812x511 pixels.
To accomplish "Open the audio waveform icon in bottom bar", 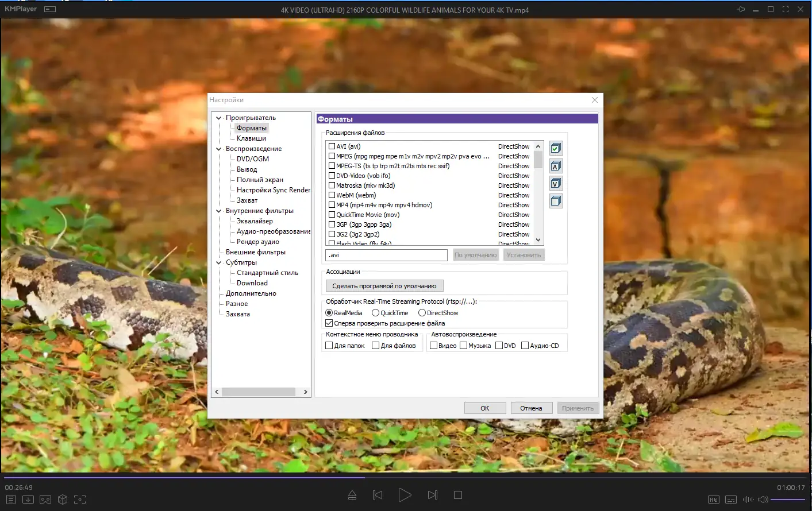I will click(x=748, y=500).
